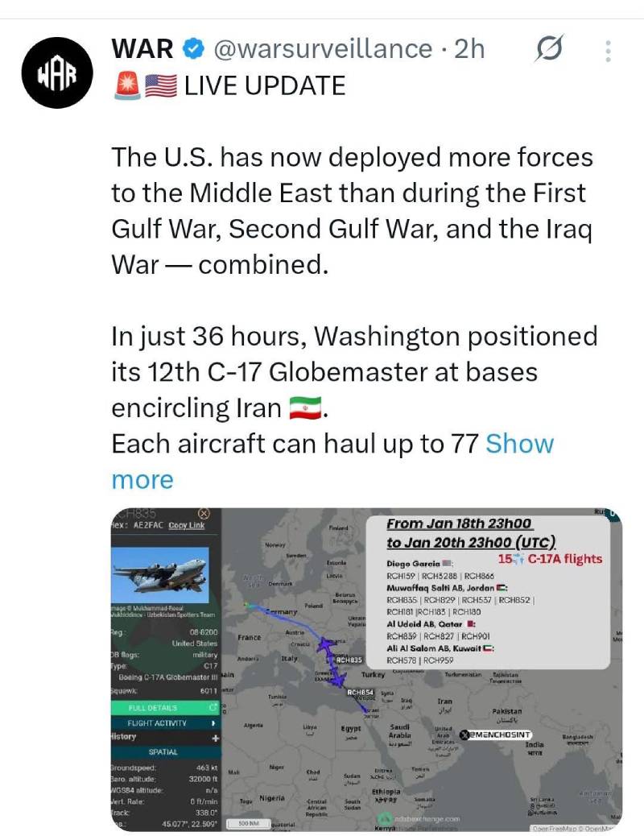
Task: Click the 2h post timestamp
Action: tap(469, 49)
